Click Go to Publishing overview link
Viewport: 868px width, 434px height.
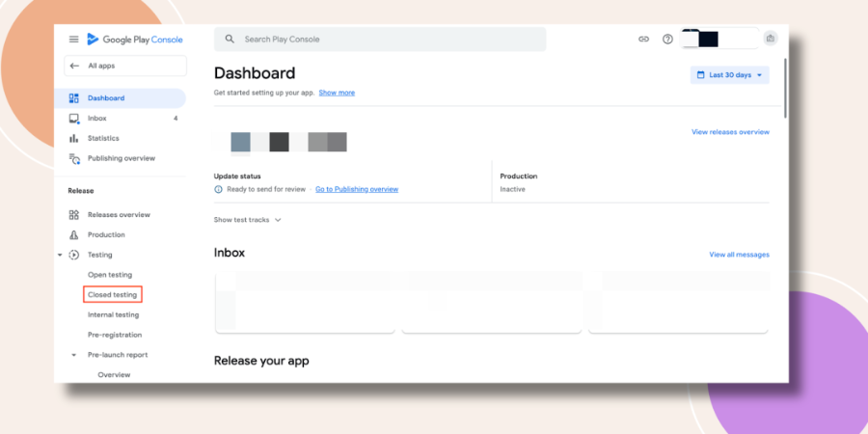point(357,189)
